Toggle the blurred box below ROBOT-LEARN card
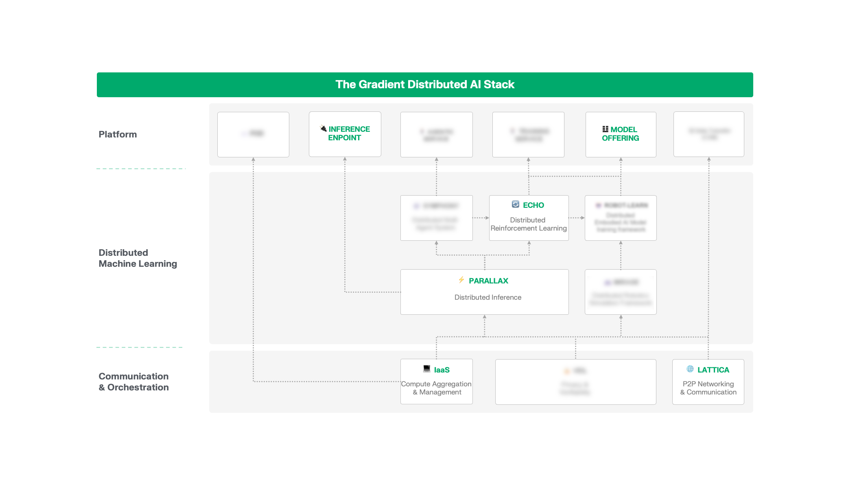 (x=621, y=292)
